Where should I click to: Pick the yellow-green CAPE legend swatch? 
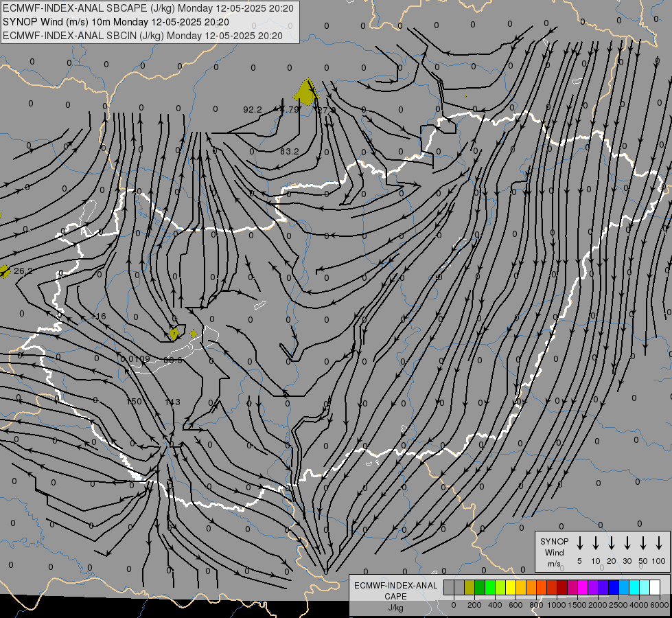(x=500, y=587)
